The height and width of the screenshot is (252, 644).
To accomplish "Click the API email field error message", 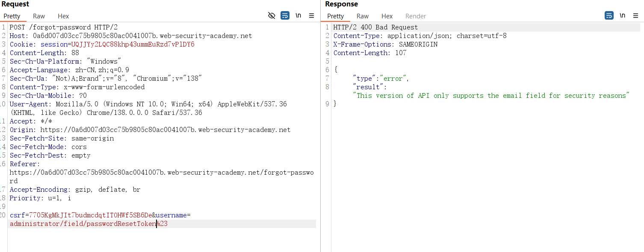I will 491,96.
